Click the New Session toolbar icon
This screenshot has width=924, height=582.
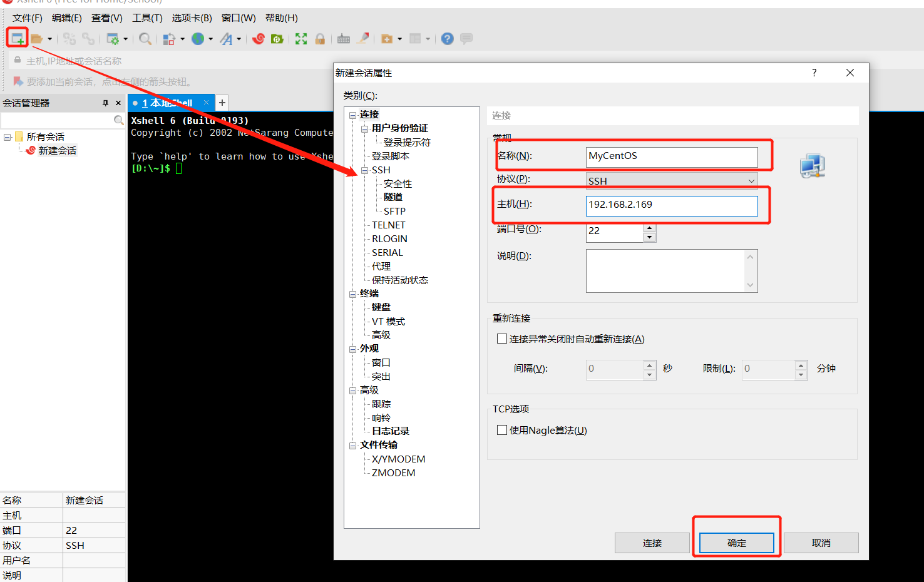[x=17, y=38]
